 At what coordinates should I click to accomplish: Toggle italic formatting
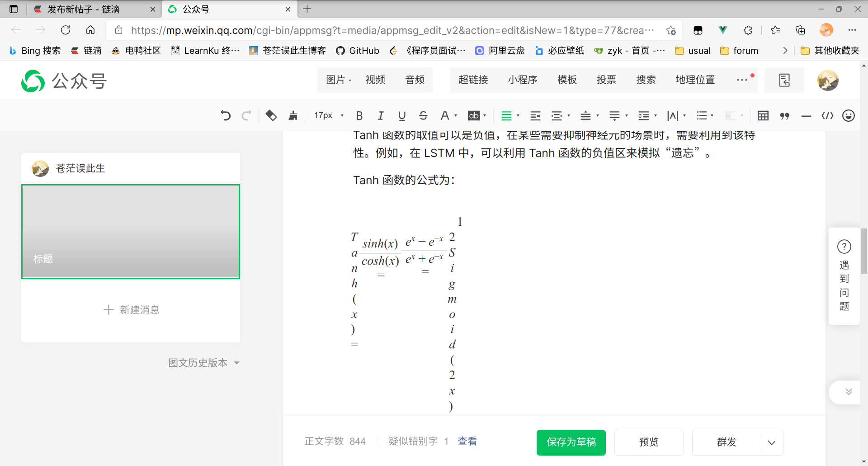(x=381, y=115)
